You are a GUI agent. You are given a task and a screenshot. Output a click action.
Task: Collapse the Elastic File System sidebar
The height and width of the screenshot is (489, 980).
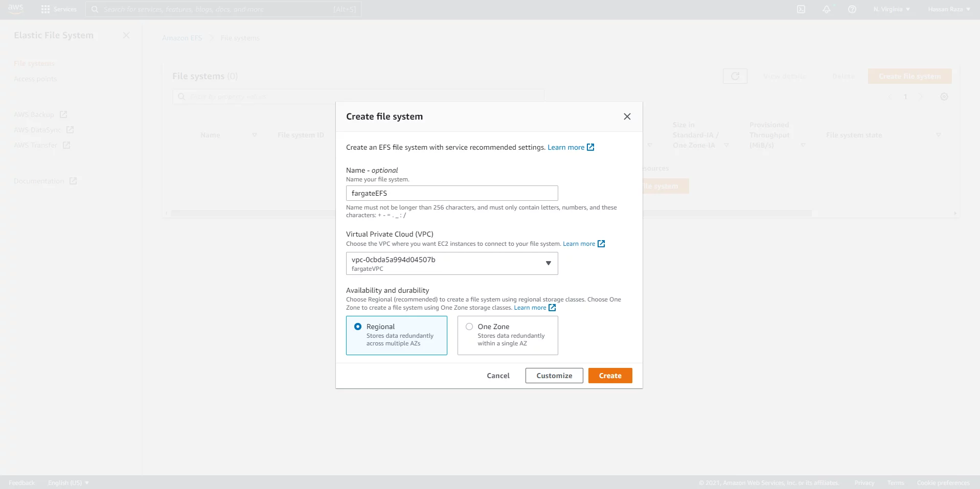click(126, 35)
